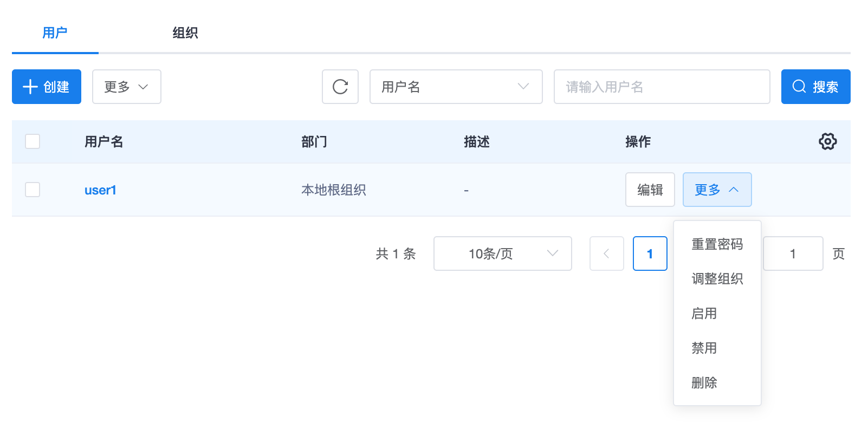Open table column settings gear icon
Image resolution: width=868 pixels, height=429 pixels.
(x=827, y=141)
